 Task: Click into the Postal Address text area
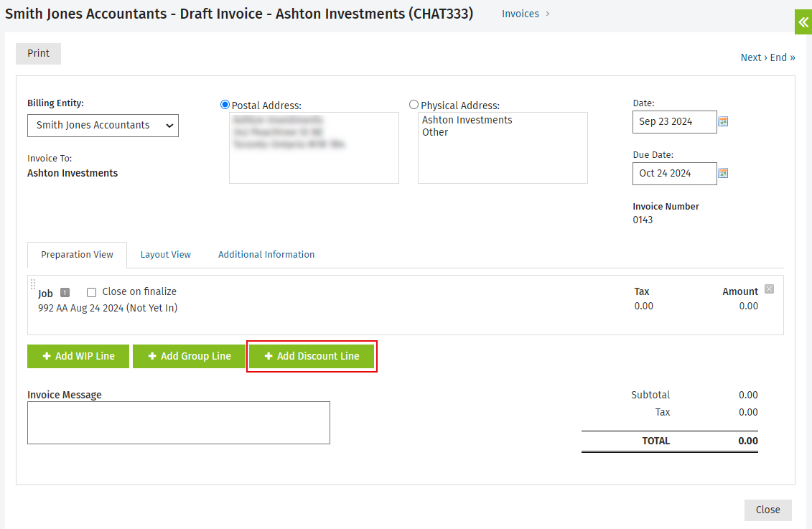314,148
